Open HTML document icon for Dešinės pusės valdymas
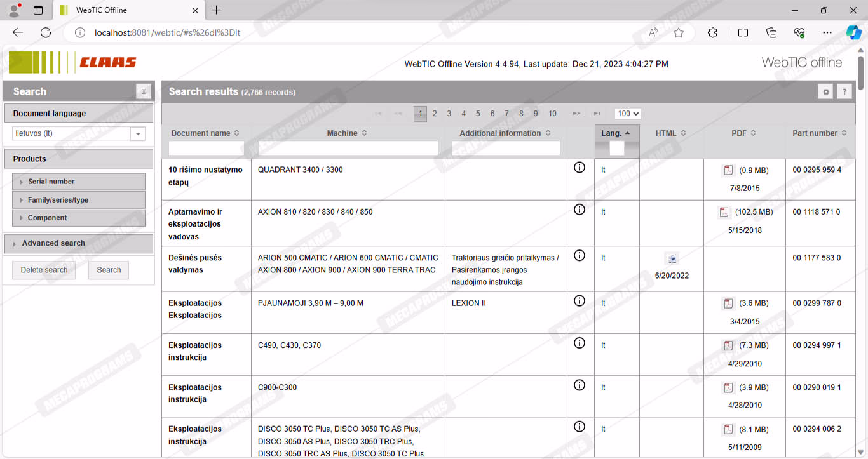This screenshot has width=868, height=459. coord(672,258)
